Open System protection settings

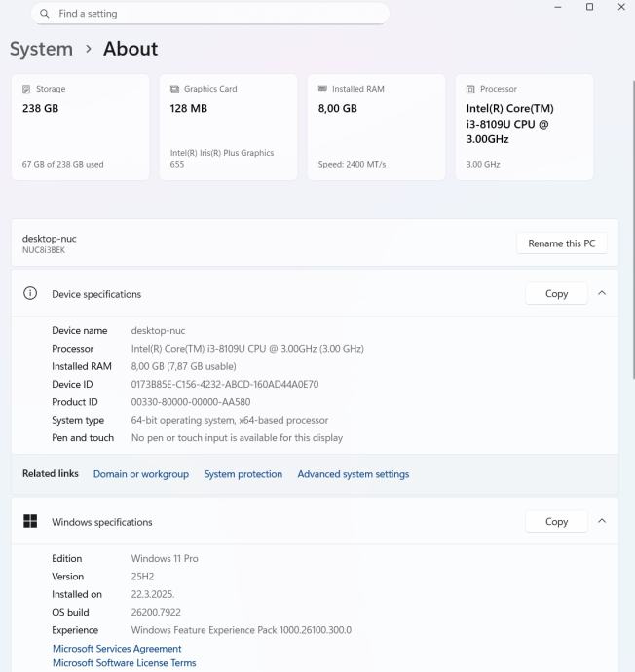pyautogui.click(x=243, y=474)
